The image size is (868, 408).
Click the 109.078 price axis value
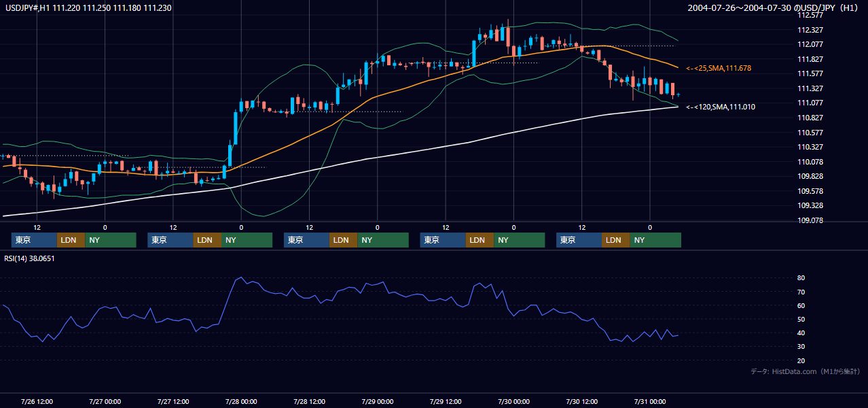pyautogui.click(x=810, y=220)
